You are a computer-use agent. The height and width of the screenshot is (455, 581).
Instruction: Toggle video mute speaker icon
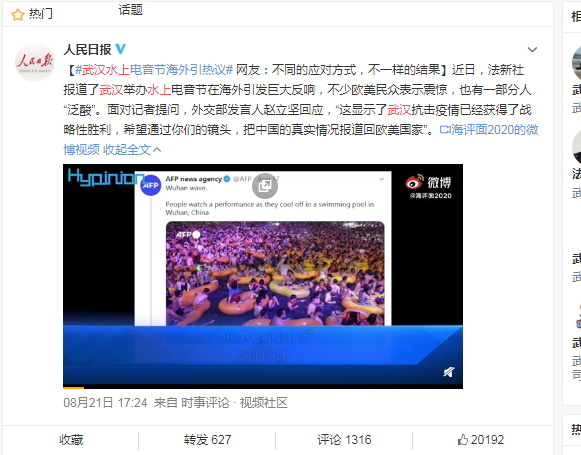(449, 372)
